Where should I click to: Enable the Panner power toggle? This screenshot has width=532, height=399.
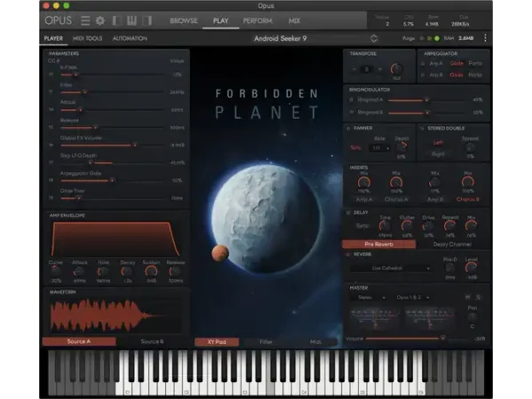(x=348, y=129)
